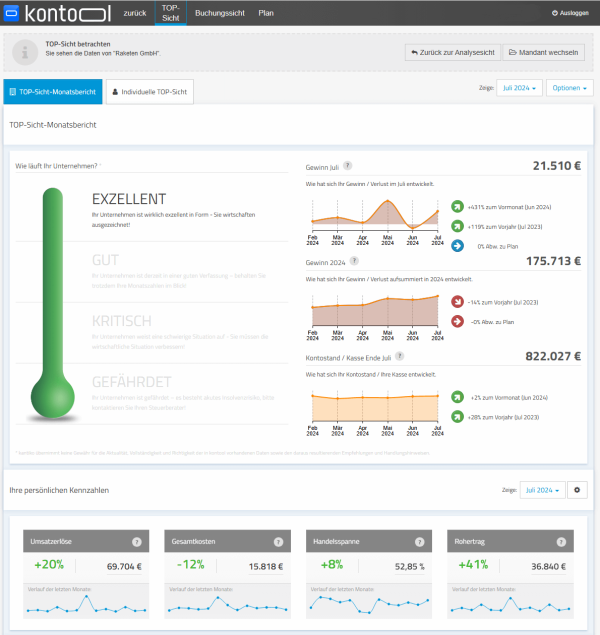Click the blue arrow Abw. zu Plan icon
Viewport: 600px width, 635px height.
pos(458,245)
